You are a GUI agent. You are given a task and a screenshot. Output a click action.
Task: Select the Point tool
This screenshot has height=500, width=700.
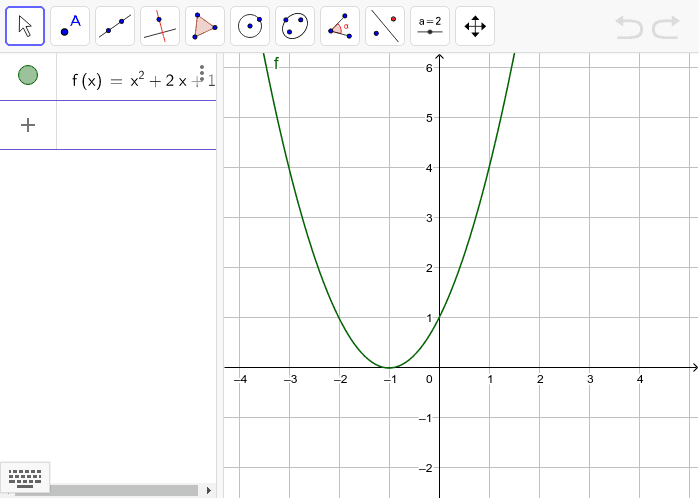(x=70, y=26)
